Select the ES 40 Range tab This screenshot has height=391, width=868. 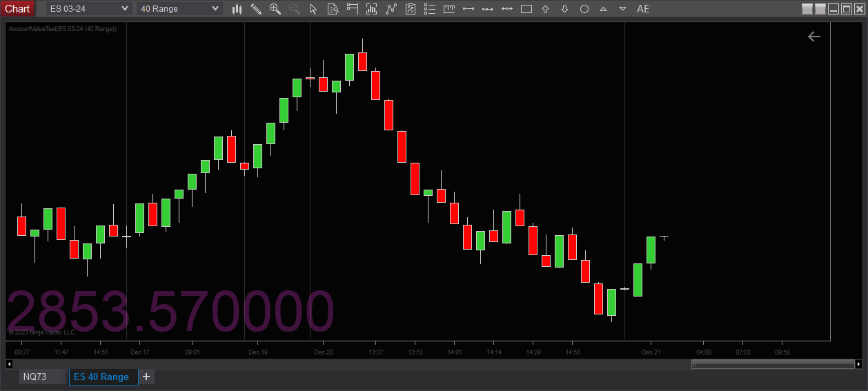click(x=103, y=377)
